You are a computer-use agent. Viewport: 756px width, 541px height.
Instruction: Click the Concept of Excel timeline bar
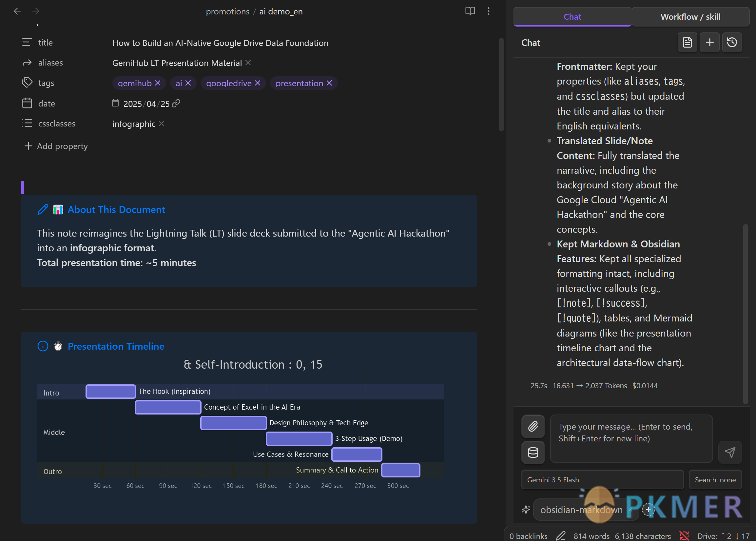pyautogui.click(x=168, y=407)
